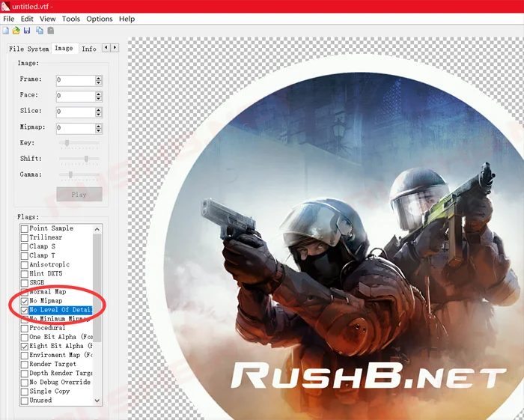Open the Tools menu
The image size is (524, 420).
71,19
